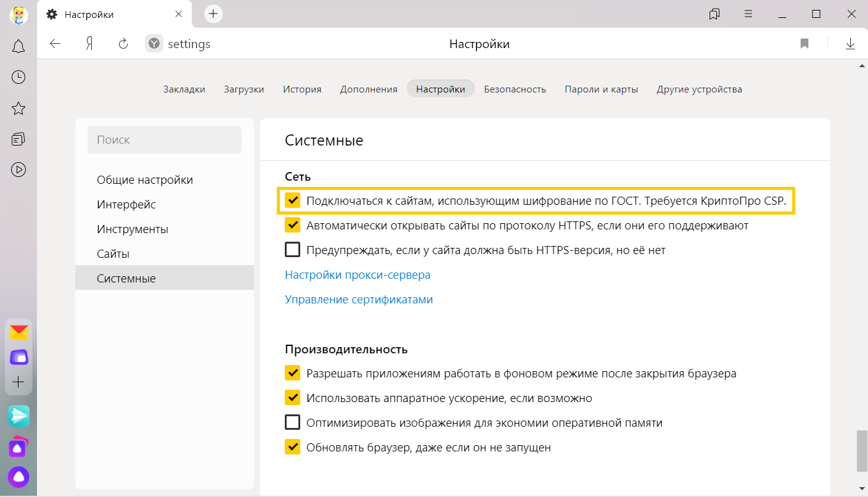
Task: Open history clock icon in sidebar
Action: pos(18,77)
